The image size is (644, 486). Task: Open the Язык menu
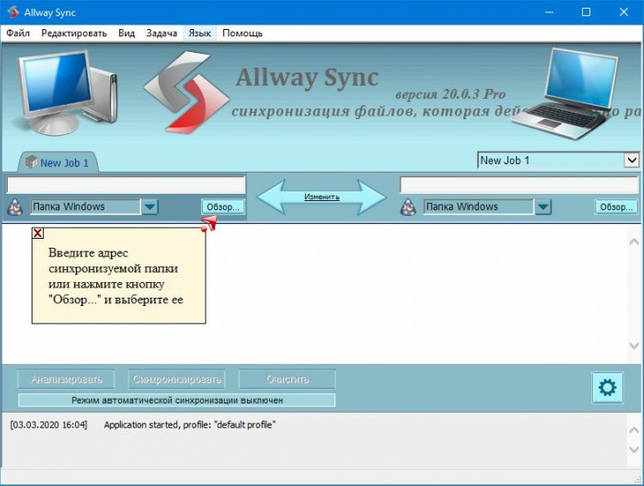[x=200, y=33]
